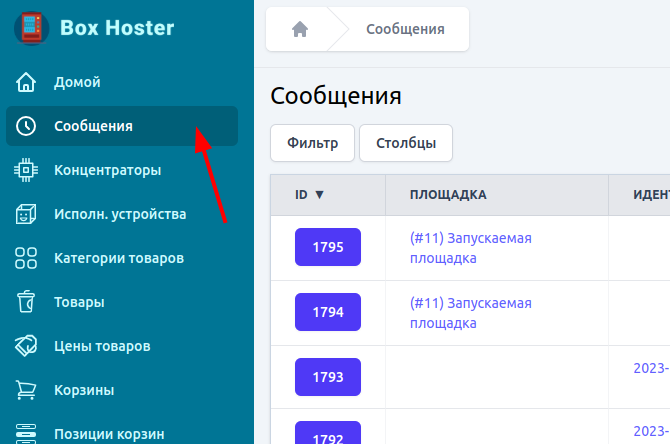Open message ID 1793 badge
The image size is (670, 444).
pos(327,377)
